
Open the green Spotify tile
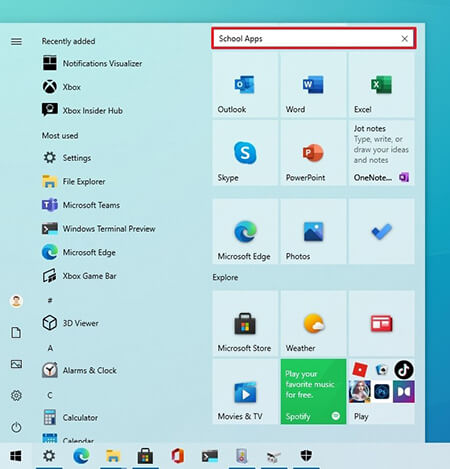313,392
